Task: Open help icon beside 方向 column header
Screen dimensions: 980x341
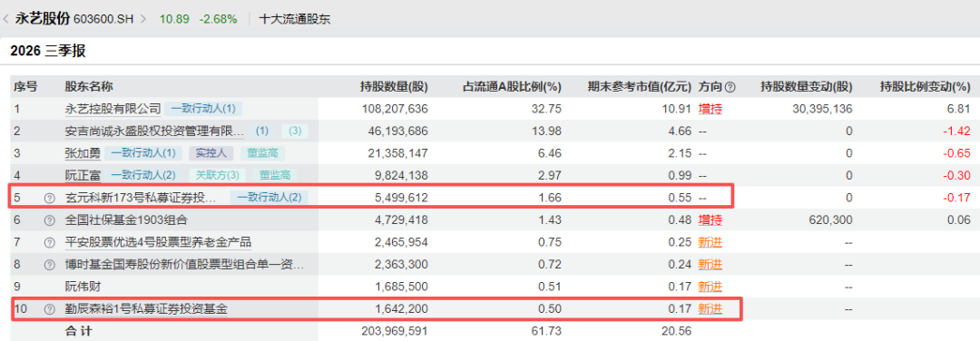Action: (x=730, y=87)
